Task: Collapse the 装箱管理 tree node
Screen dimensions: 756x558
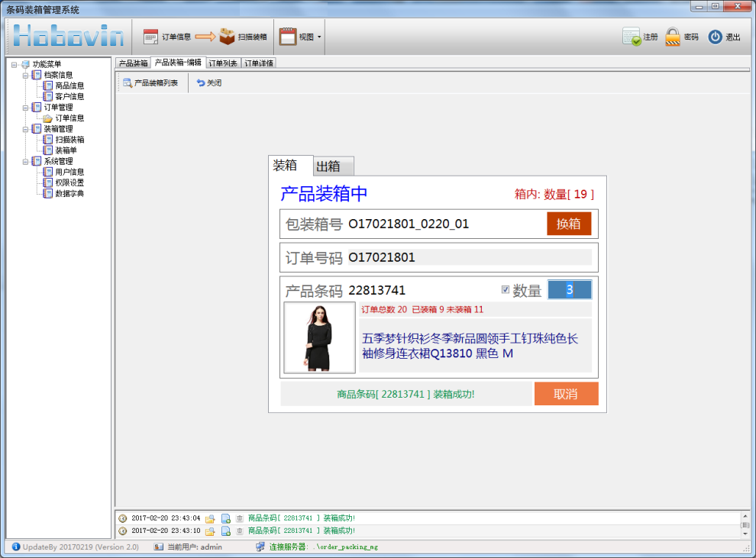Action: click(25, 129)
